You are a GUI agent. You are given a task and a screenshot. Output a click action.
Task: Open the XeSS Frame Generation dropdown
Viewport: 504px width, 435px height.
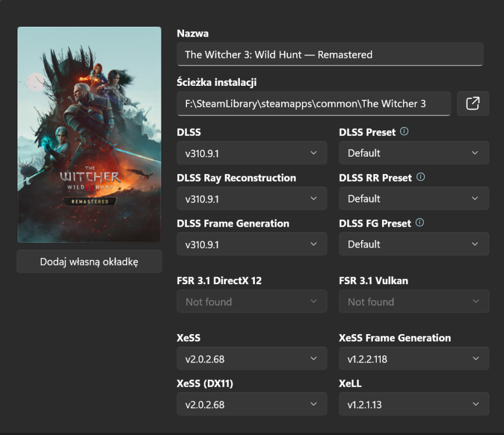[x=414, y=358]
